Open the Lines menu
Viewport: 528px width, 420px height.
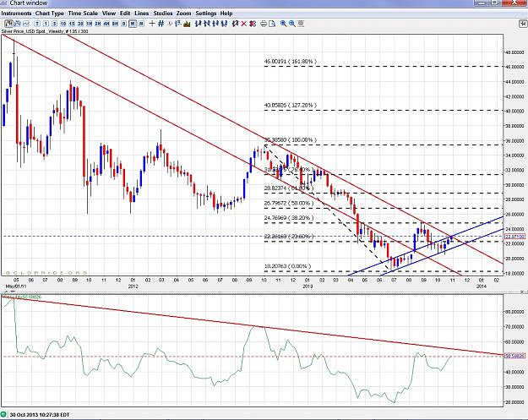pos(141,14)
